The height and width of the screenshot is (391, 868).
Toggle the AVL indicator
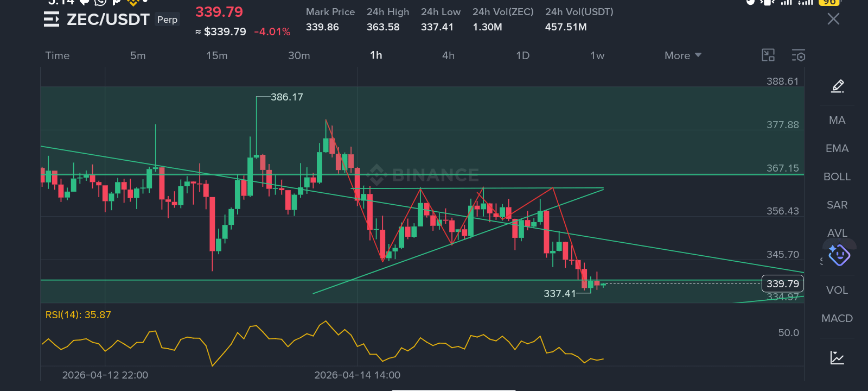click(x=837, y=233)
